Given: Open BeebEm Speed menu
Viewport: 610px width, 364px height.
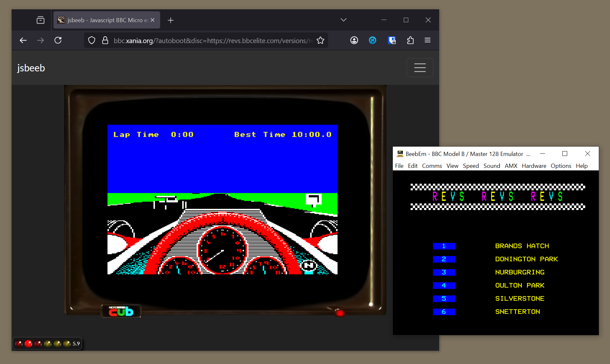Looking at the screenshot, I should pyautogui.click(x=471, y=166).
